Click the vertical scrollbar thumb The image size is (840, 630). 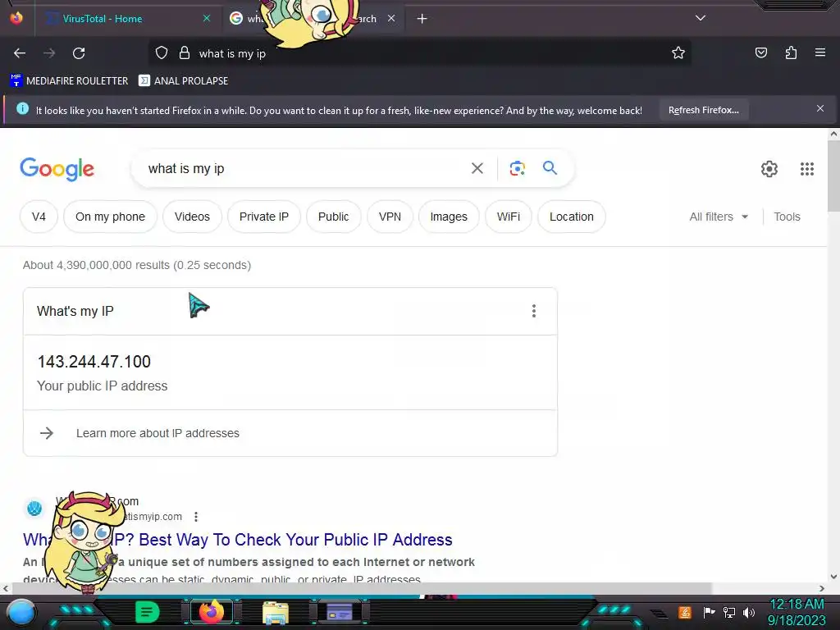833,176
